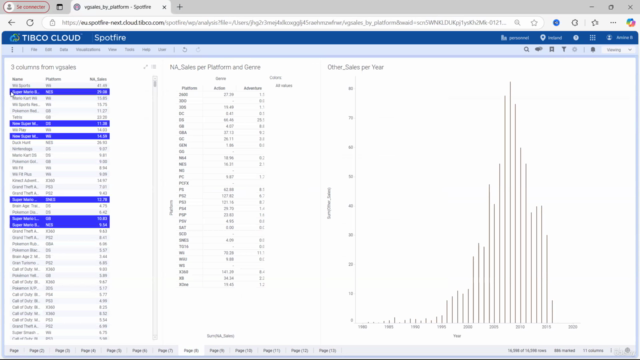640x360 pixels.
Task: Open the User menu
Action: tap(162, 50)
